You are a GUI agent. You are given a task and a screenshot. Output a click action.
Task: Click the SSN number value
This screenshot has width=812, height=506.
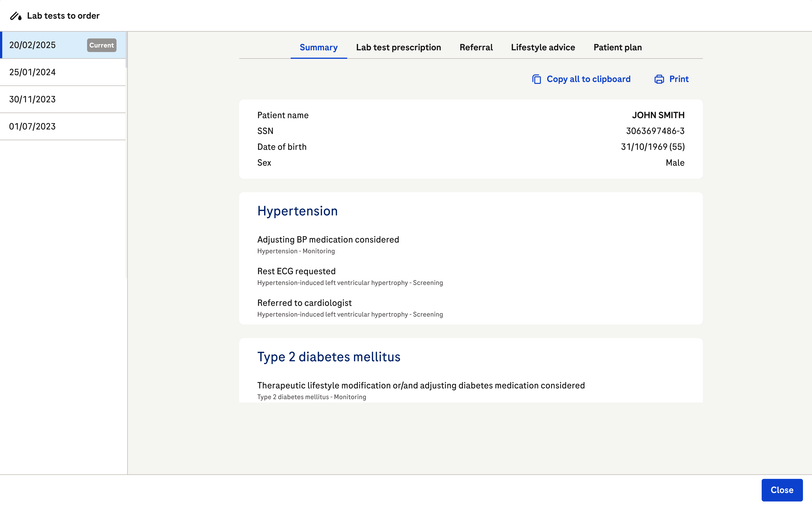pyautogui.click(x=655, y=131)
